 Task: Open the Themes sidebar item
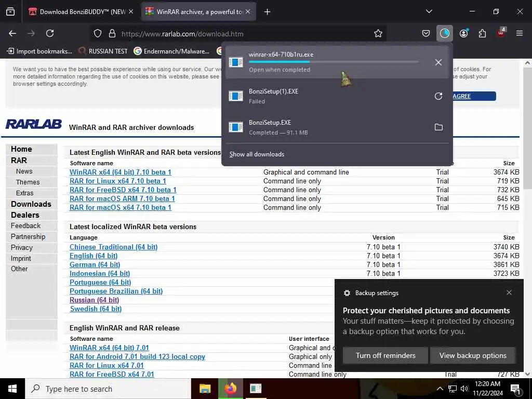(28, 182)
